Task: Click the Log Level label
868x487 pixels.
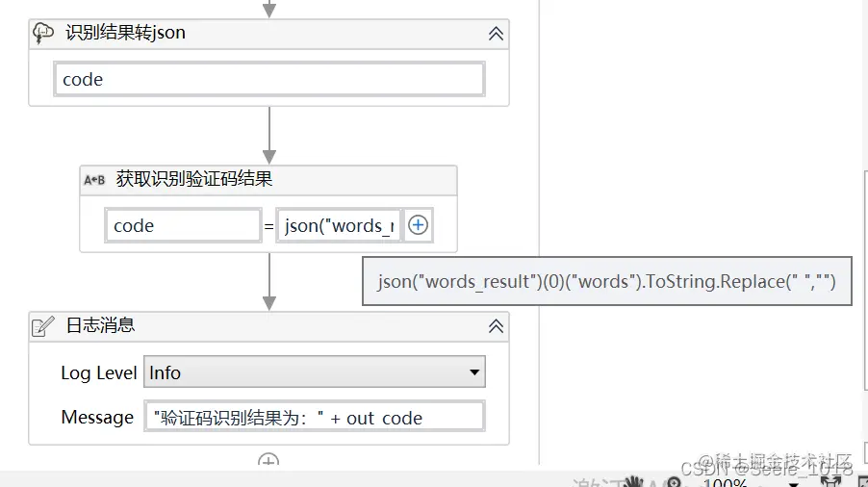Action: (x=98, y=373)
